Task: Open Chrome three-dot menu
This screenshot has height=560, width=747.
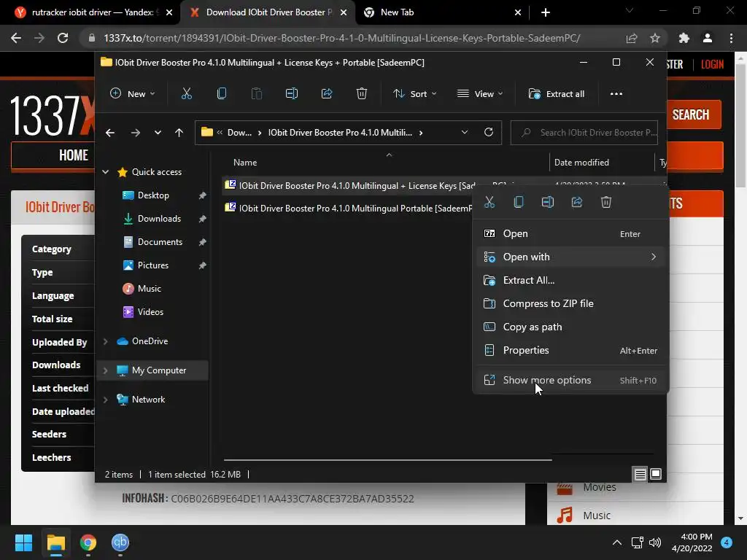Action: click(731, 38)
